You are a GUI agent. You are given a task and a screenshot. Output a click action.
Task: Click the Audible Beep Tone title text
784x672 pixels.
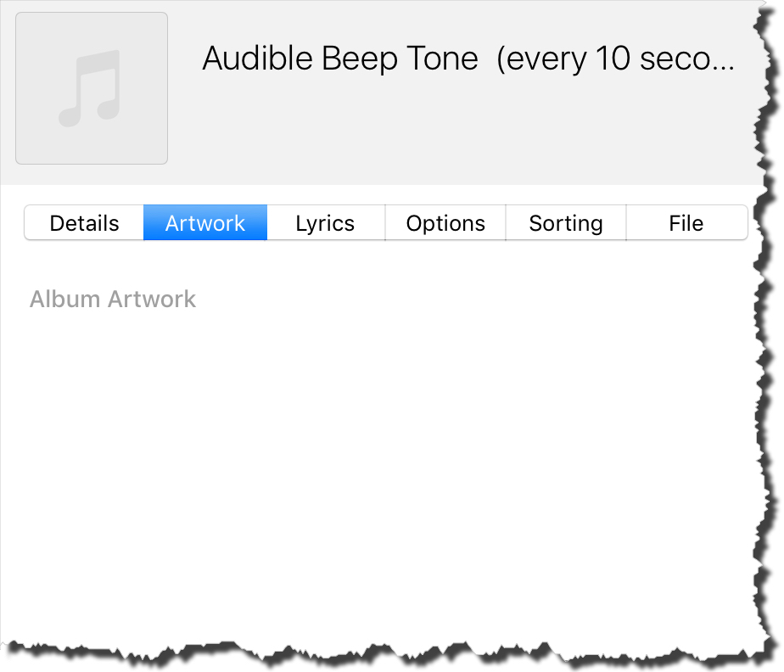point(468,59)
